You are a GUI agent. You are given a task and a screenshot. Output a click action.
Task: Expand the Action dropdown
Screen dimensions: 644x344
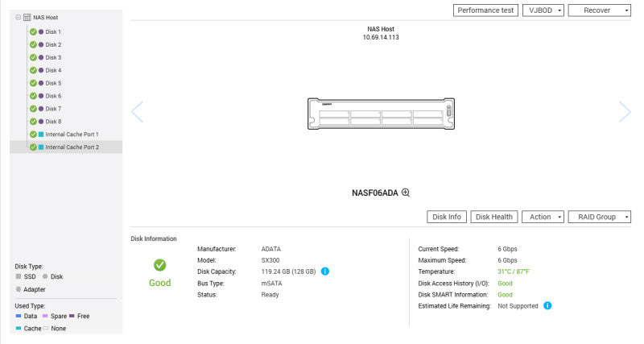click(543, 217)
